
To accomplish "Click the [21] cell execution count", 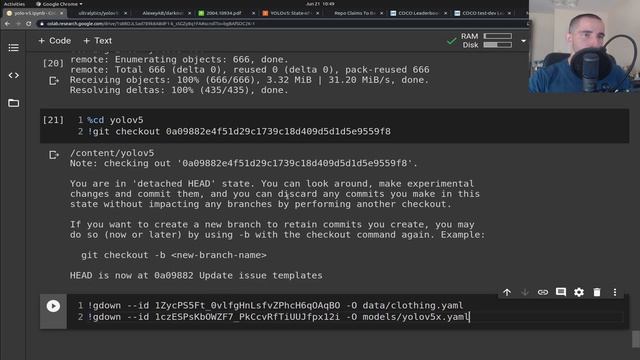I will tap(53, 120).
